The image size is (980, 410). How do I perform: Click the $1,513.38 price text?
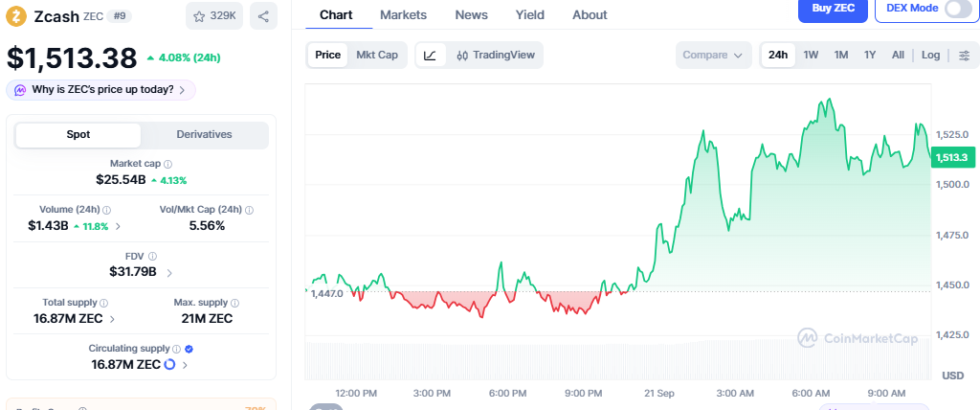[x=71, y=58]
